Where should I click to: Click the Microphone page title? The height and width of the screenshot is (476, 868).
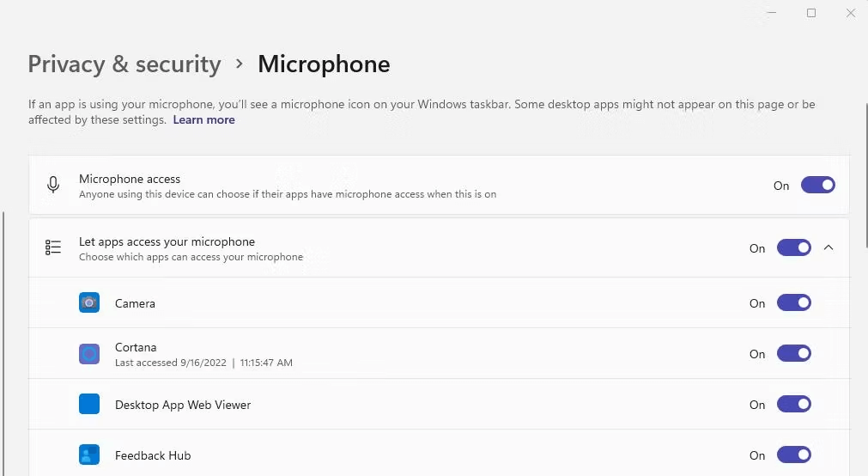click(324, 64)
